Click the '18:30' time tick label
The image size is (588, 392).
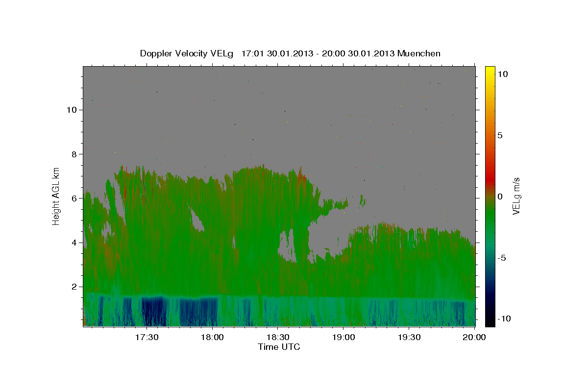[x=278, y=337]
